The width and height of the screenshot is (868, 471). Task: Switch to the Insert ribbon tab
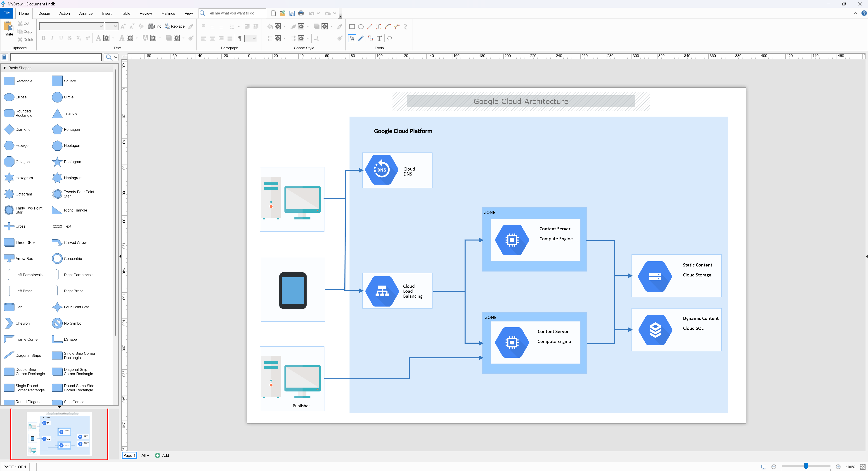(107, 14)
